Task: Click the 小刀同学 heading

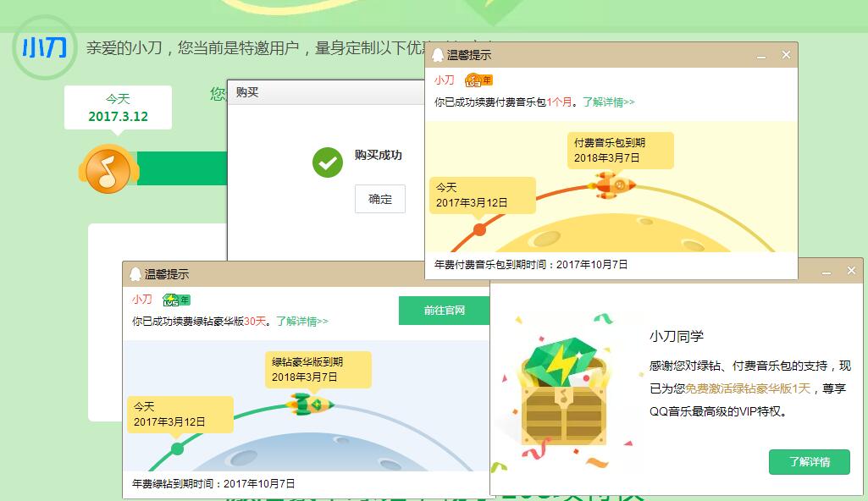Action: [x=677, y=336]
